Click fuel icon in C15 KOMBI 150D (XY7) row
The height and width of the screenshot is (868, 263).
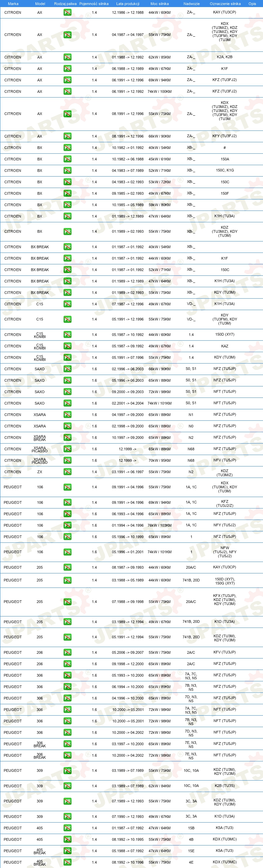click(68, 335)
